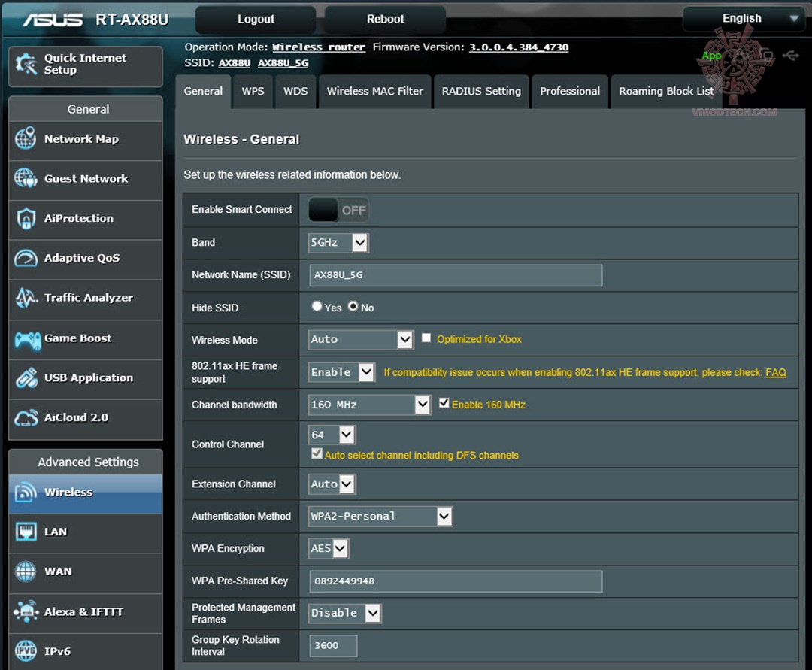The width and height of the screenshot is (812, 670).
Task: Open the FAQ link
Action: [x=775, y=372]
